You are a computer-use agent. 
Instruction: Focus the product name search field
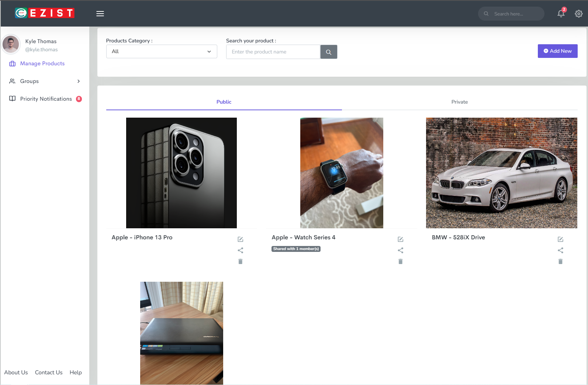click(x=273, y=52)
